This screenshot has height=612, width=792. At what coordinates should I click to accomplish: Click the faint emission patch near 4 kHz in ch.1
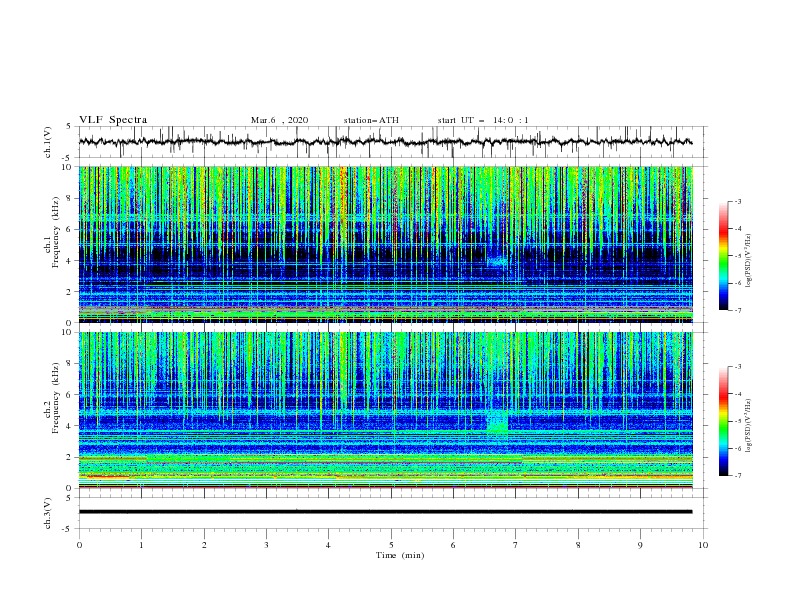[x=498, y=261]
